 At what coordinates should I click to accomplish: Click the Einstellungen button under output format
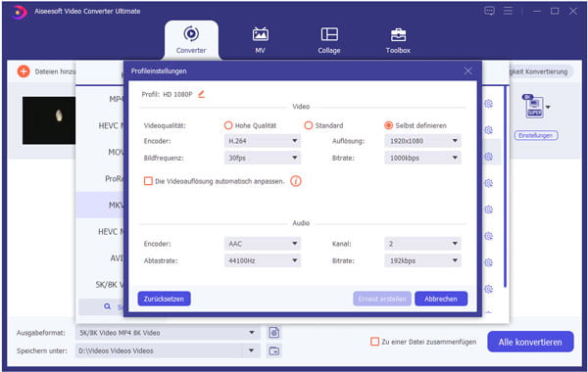click(x=536, y=135)
